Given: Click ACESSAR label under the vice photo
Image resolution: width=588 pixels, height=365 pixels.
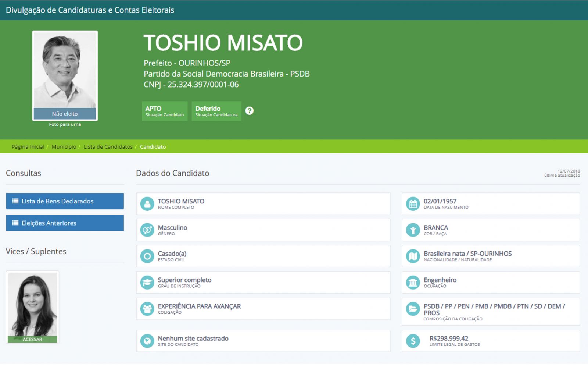Looking at the screenshot, I should (32, 339).
